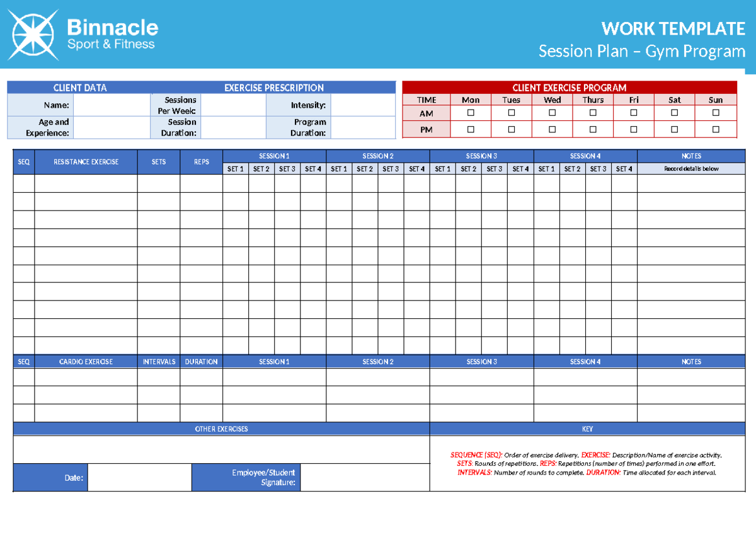Select the 'INTERVALS:' key term in legend
This screenshot has width=756, height=535.
pos(475,472)
